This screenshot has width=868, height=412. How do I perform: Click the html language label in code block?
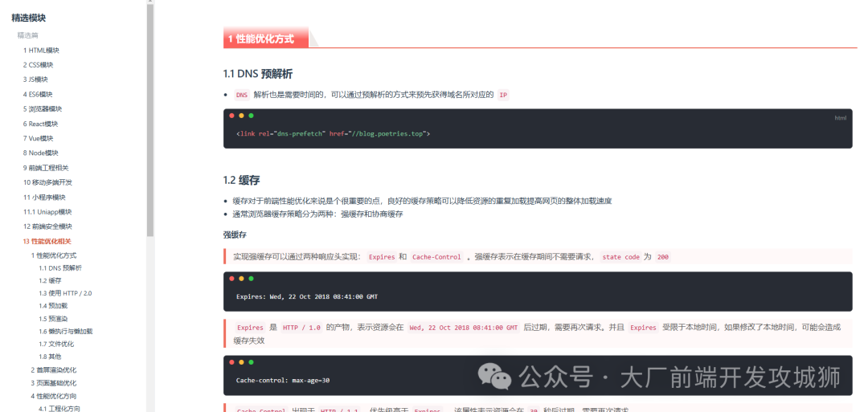(841, 118)
